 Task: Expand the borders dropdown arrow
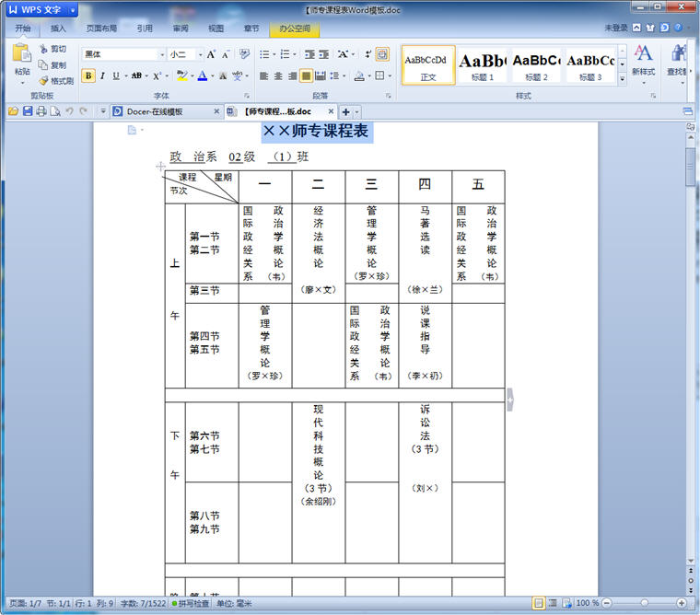(390, 76)
